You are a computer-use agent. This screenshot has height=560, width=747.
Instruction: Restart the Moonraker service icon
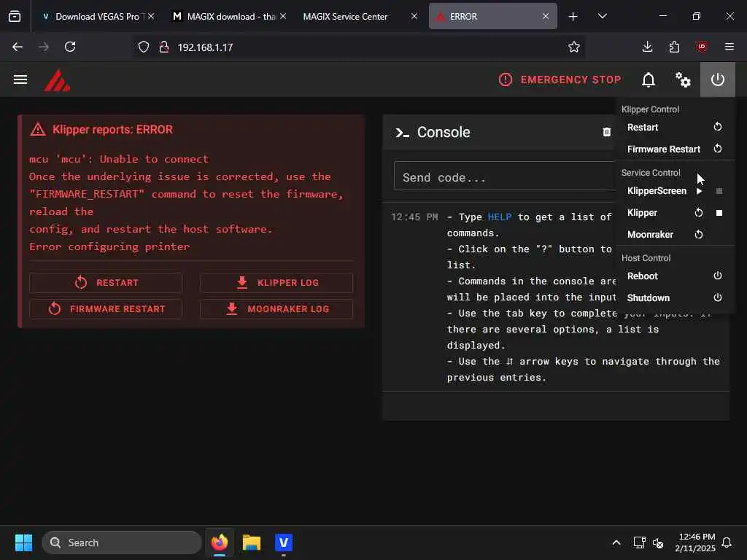point(699,234)
